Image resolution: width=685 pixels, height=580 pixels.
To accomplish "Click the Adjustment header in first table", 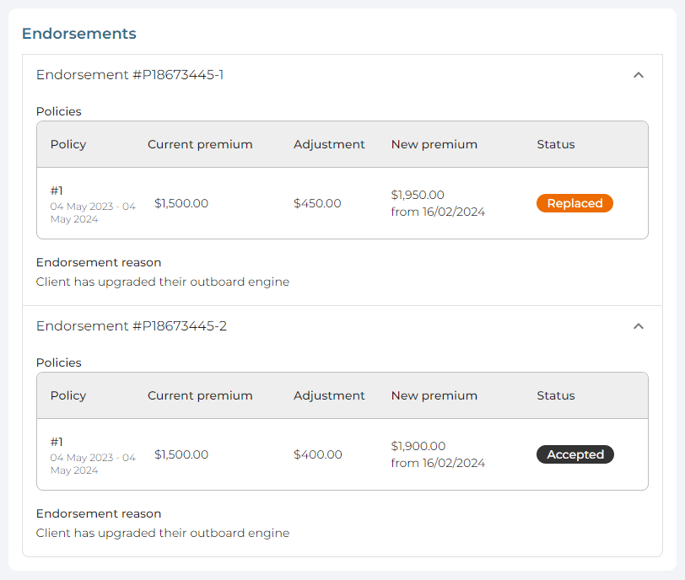I will pyautogui.click(x=329, y=144).
